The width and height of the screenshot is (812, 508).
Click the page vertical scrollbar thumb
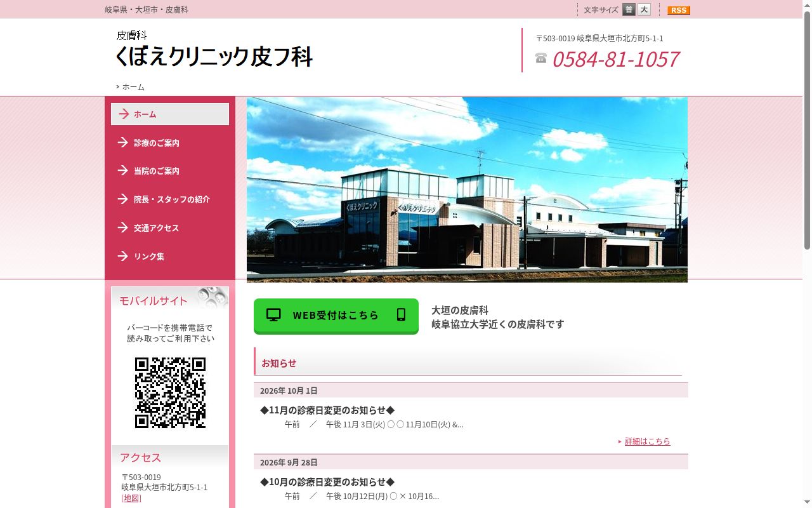(x=807, y=130)
